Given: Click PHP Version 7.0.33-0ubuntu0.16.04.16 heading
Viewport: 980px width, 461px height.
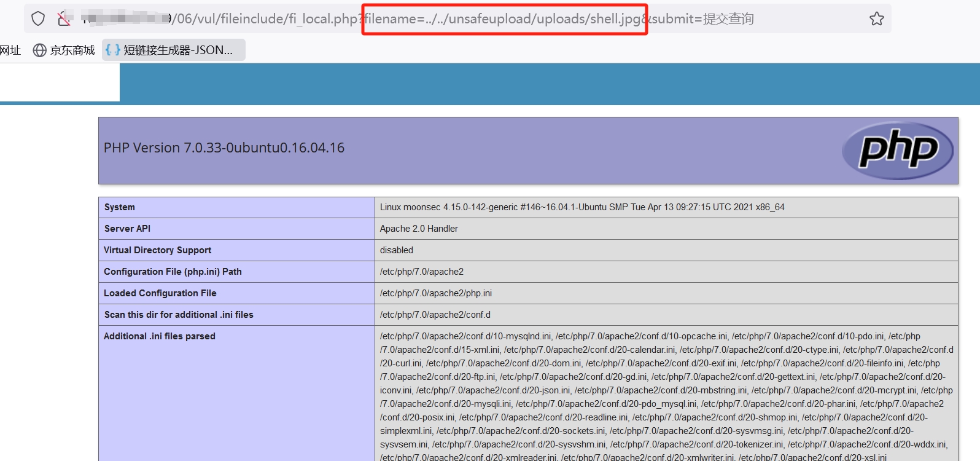Looking at the screenshot, I should click(x=224, y=148).
